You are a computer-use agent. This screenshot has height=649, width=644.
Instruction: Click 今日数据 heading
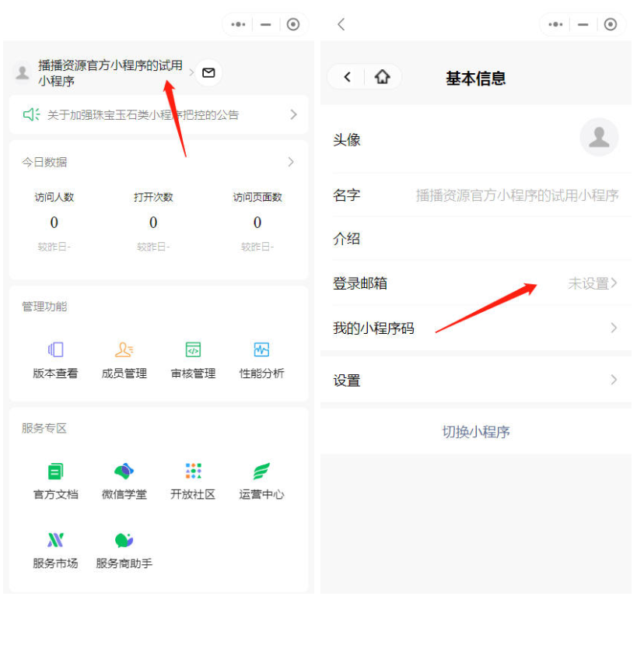click(x=44, y=162)
